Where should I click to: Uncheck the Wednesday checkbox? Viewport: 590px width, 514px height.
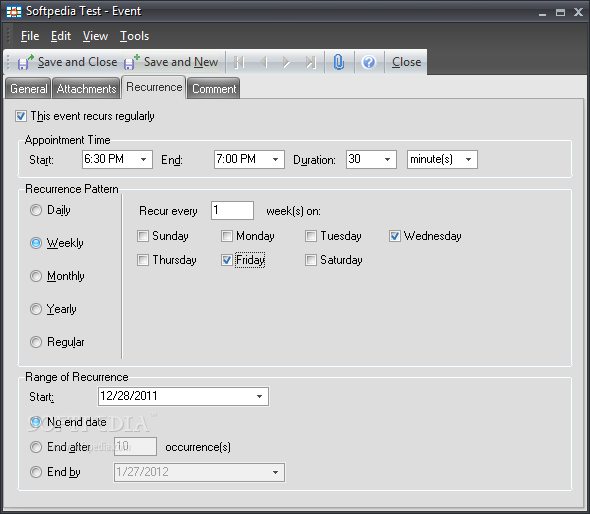coord(395,236)
